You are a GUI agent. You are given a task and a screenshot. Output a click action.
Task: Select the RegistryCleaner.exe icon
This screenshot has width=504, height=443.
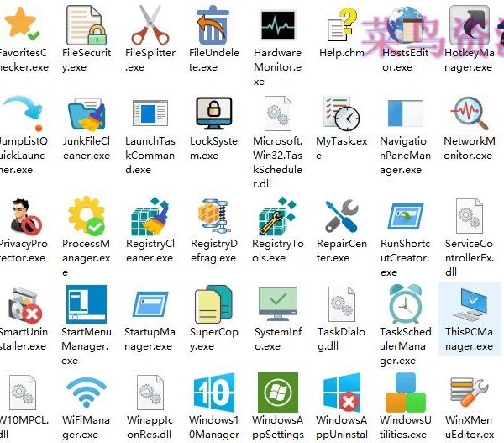click(x=150, y=216)
